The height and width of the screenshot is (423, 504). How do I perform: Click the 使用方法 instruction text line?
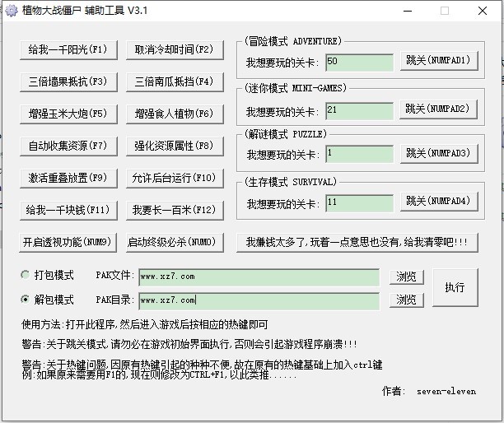[x=145, y=325]
